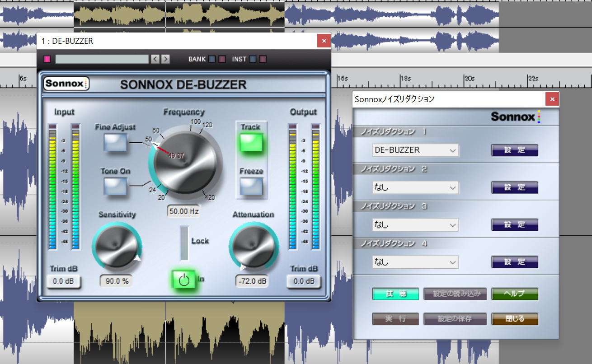The image size is (592, 364).
Task: Click the Lock vertical switch
Action: click(x=184, y=243)
